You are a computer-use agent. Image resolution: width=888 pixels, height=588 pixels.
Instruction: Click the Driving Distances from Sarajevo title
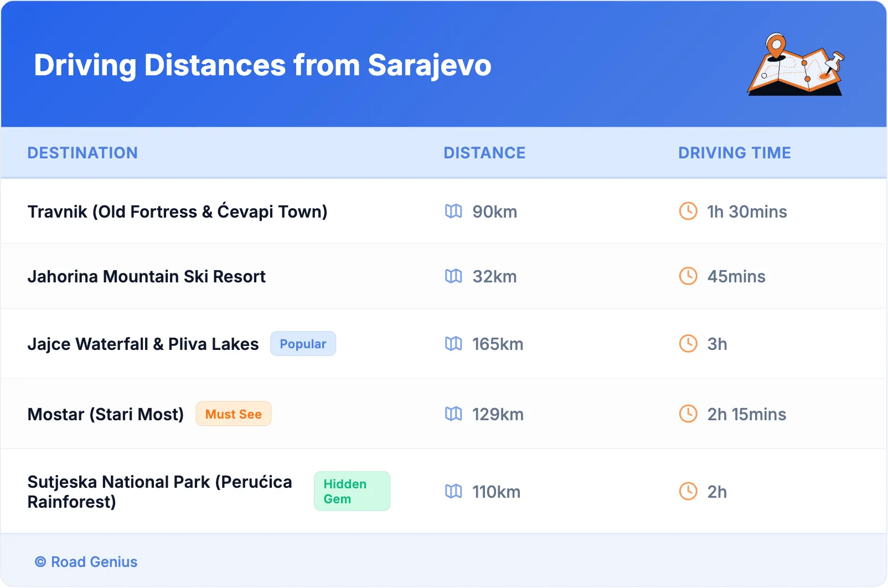pyautogui.click(x=262, y=65)
